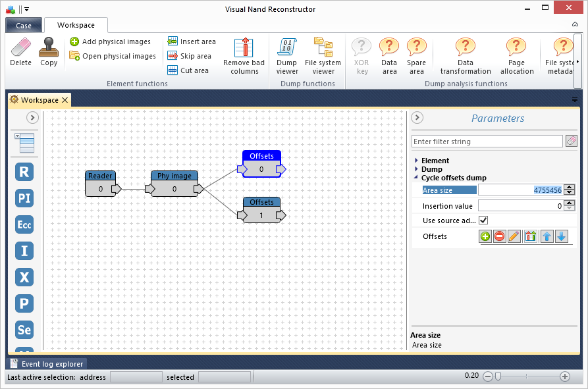
Task: Zoom in with plus button
Action: [565, 376]
